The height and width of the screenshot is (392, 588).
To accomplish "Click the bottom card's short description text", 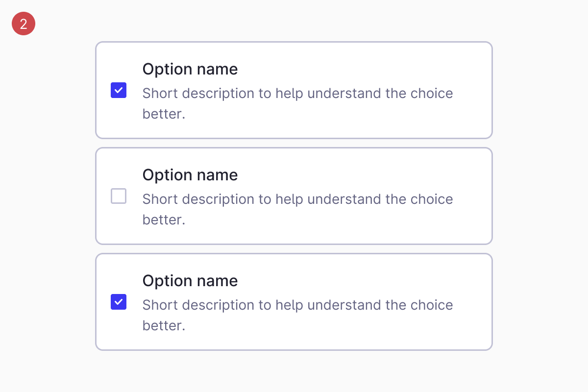I will (x=297, y=305).
